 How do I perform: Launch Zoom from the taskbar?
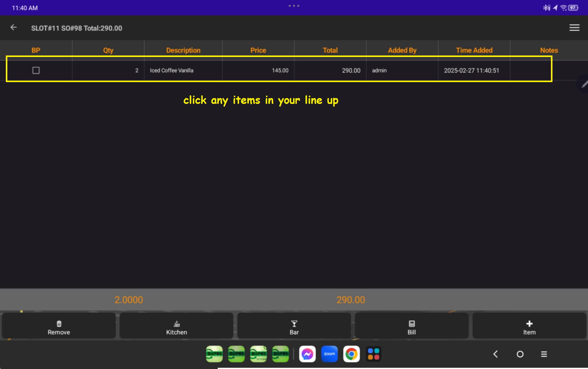coord(329,354)
